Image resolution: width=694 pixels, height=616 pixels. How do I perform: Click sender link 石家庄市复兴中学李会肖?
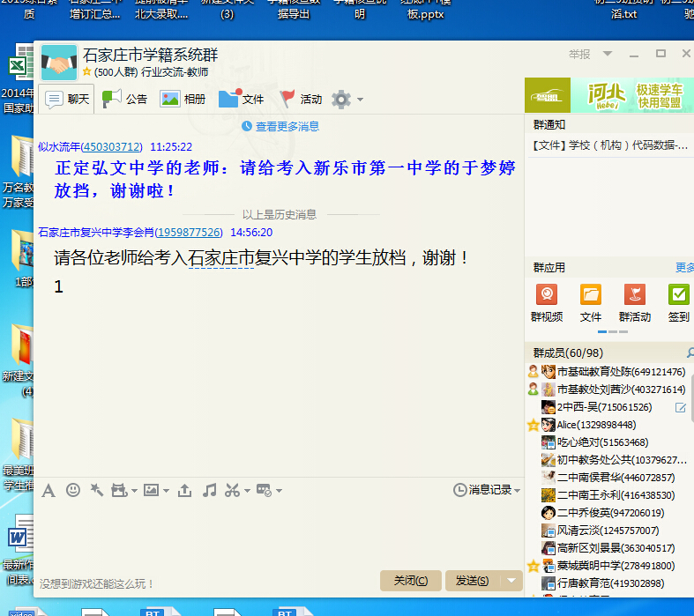tap(131, 232)
